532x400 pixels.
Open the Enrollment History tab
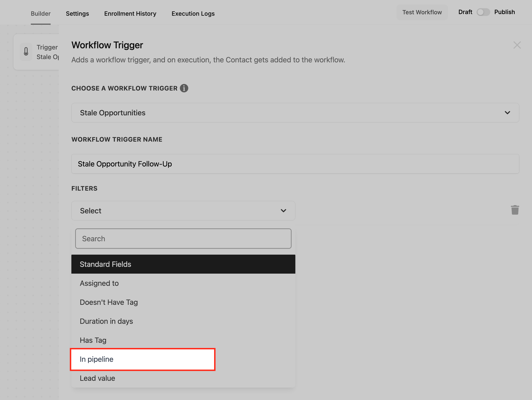[130, 14]
